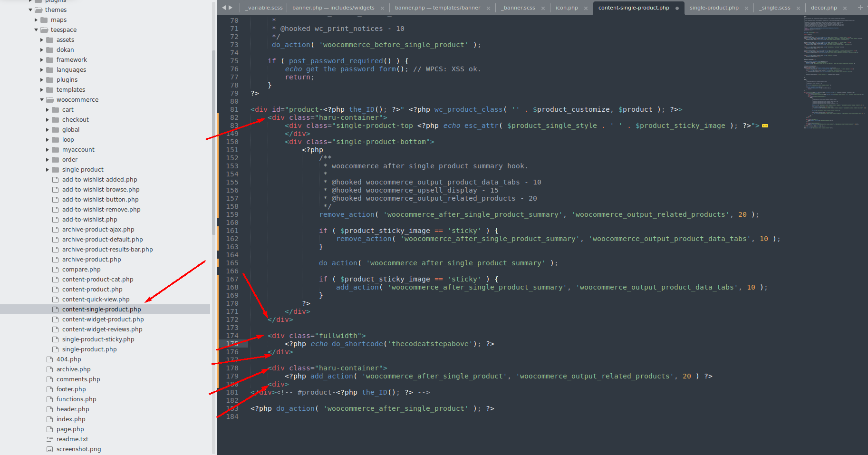
Task: Open a new tab with the plus icon
Action: pos(860,8)
